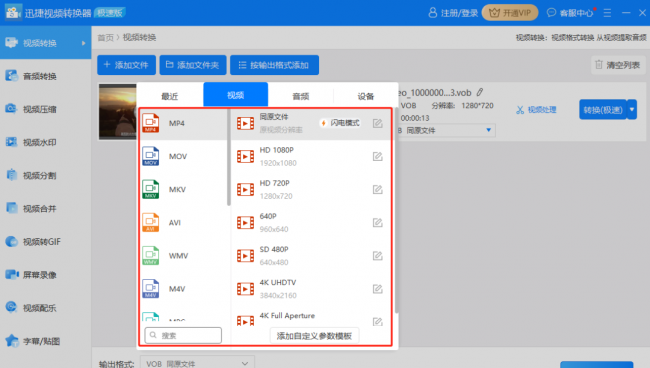The width and height of the screenshot is (650, 368).
Task: Open 客服中心
Action: coord(570,13)
